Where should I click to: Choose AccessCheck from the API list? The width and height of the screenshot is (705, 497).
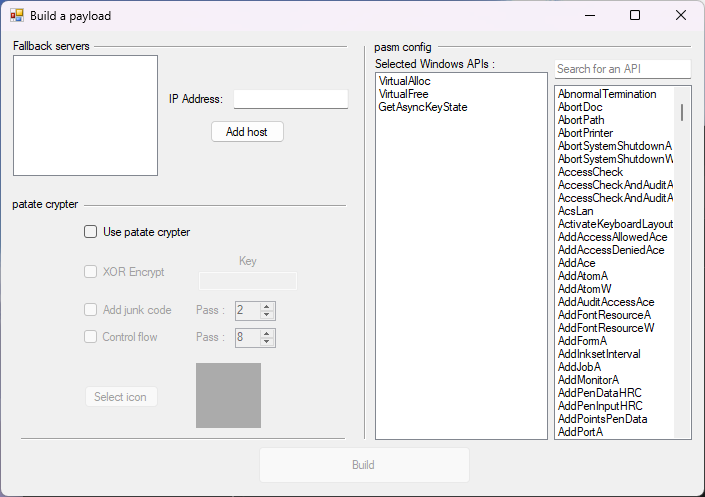[590, 172]
